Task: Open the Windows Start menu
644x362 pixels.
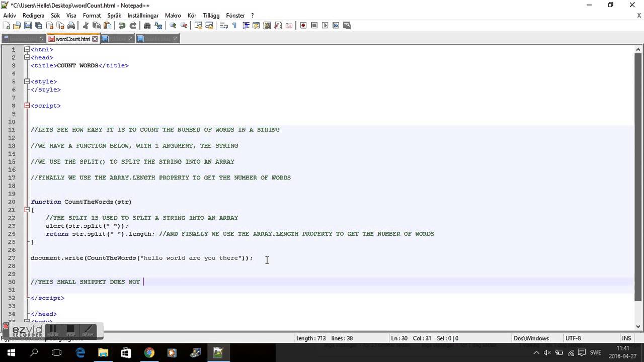Action: (x=11, y=352)
